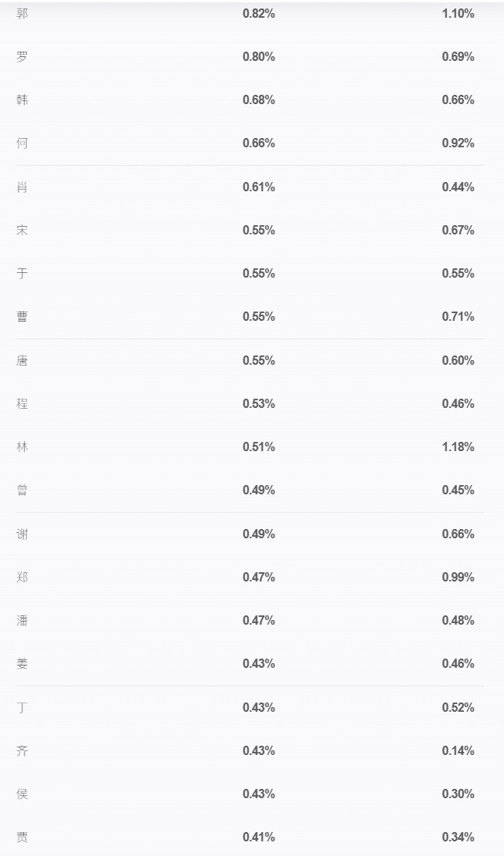Select the 罗 surname cell
Screen dimensions: 504x856
22,57
